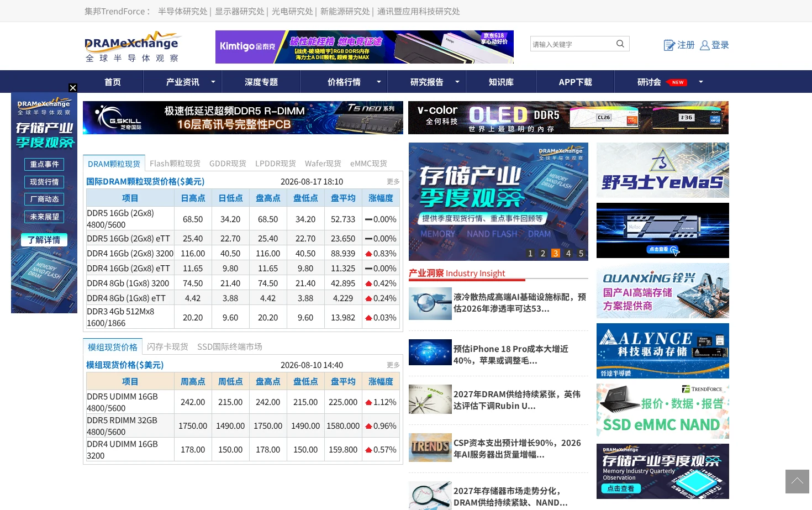The image size is (812, 510).
Task: Select the DRAM颗粒现货 tab
Action: (x=114, y=164)
